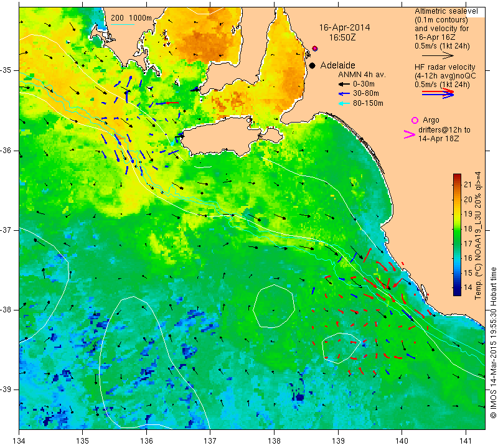Image resolution: width=498 pixels, height=448 pixels.
Task: Click the 16-Apr-2014 date label
Action: coord(344,27)
